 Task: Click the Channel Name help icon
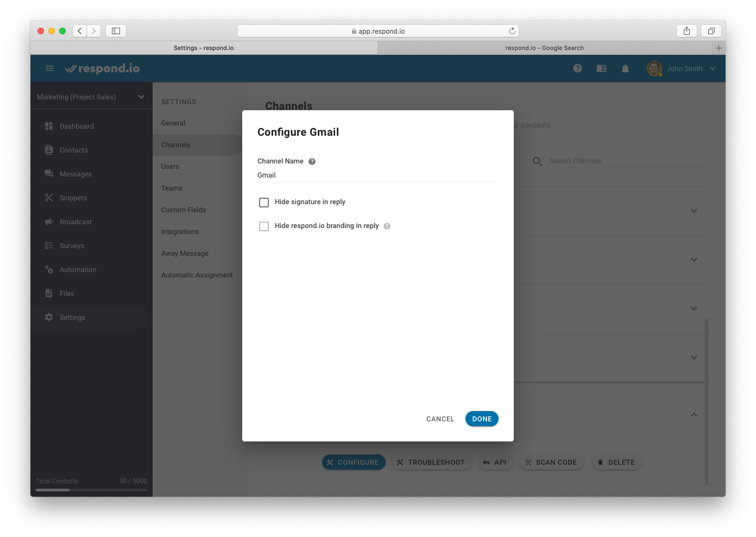tap(312, 161)
